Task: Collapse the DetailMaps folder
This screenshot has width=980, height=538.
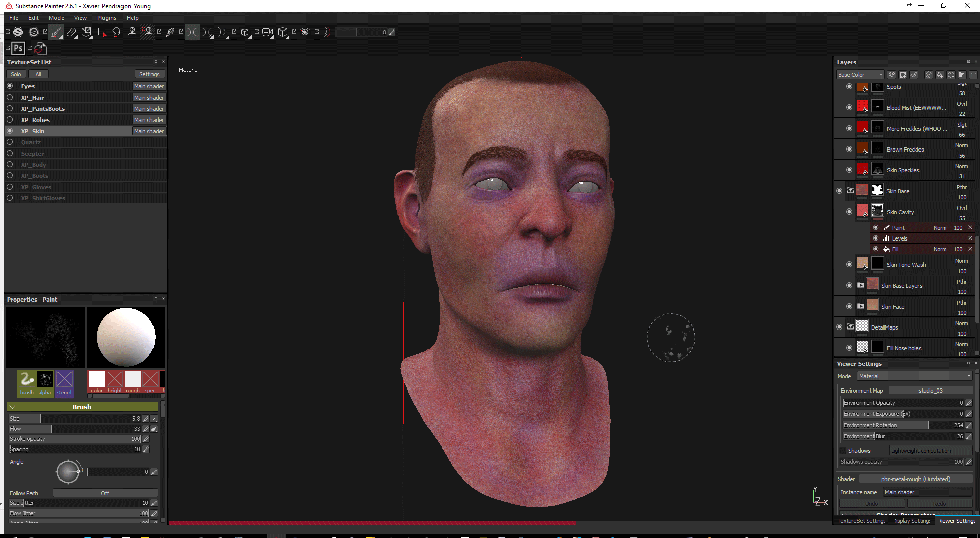Action: click(x=850, y=327)
